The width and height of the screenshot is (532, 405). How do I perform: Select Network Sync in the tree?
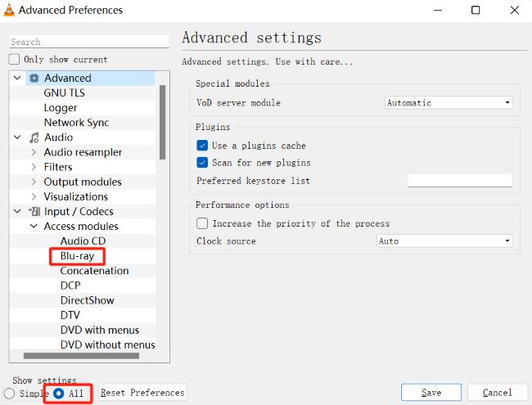click(76, 123)
